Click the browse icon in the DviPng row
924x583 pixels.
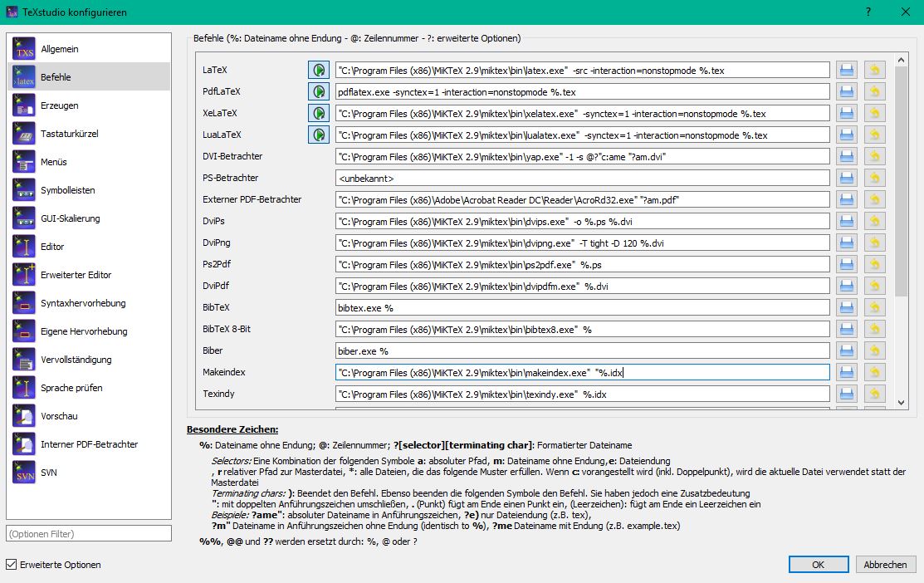pyautogui.click(x=847, y=243)
